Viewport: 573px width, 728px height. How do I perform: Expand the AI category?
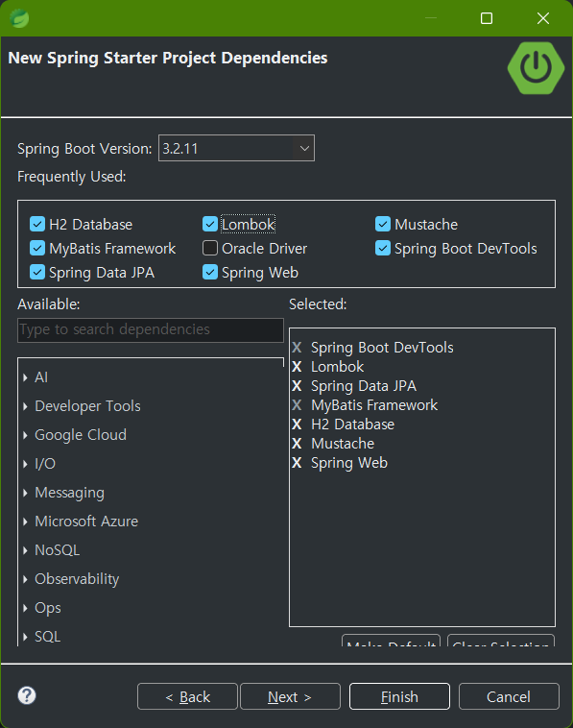[x=25, y=377]
